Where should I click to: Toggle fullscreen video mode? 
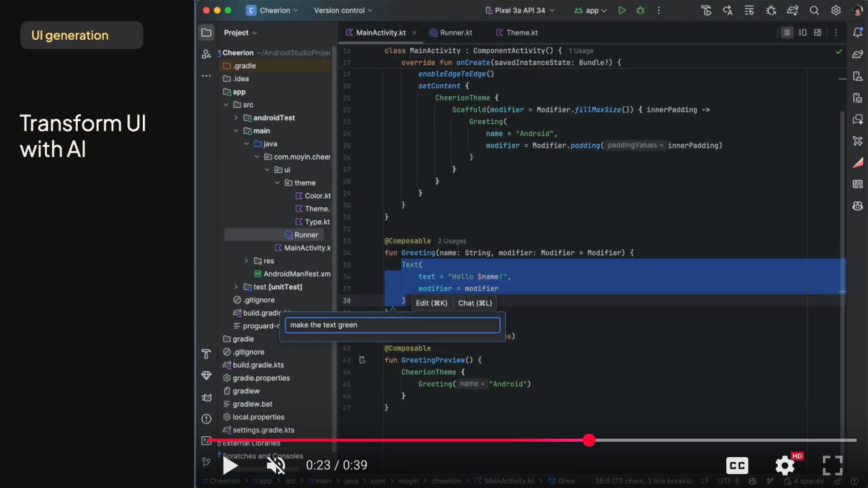click(x=832, y=465)
